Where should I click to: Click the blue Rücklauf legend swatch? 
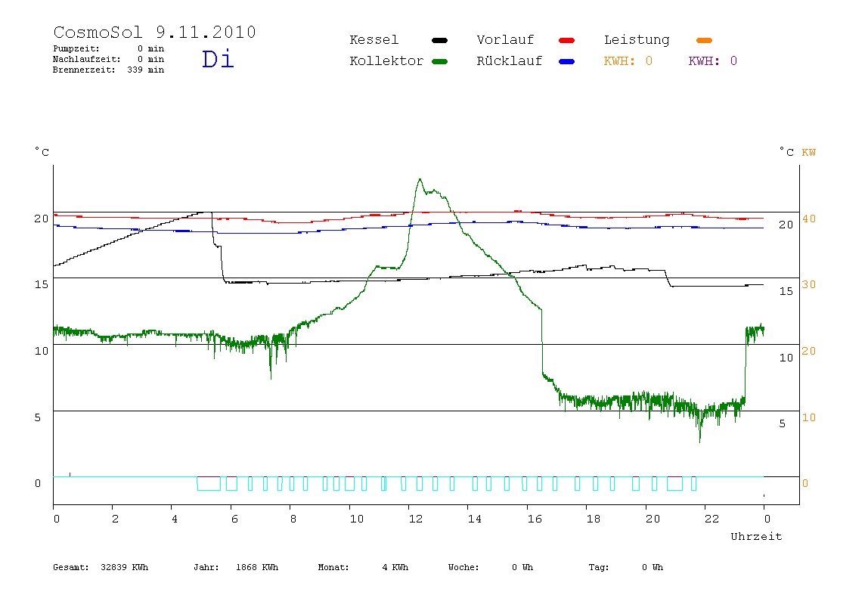567,61
